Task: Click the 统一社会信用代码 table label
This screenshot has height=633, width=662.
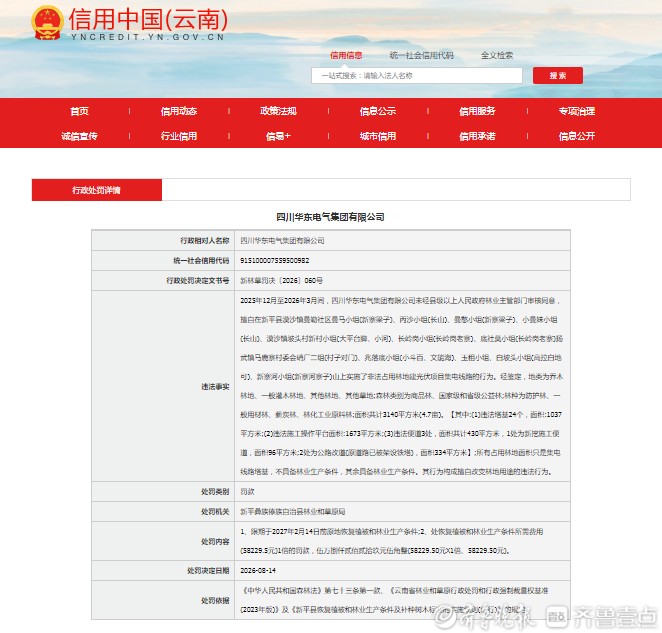Action: click(201, 261)
